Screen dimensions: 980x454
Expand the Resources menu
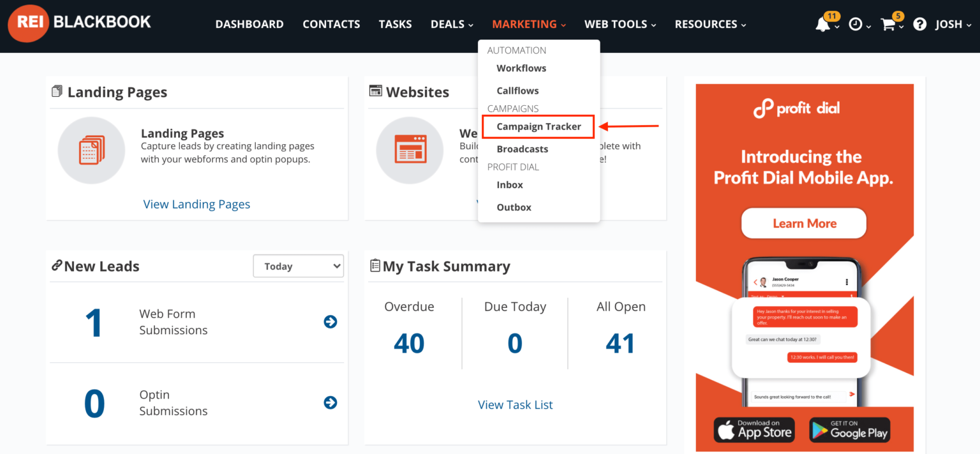coord(709,24)
